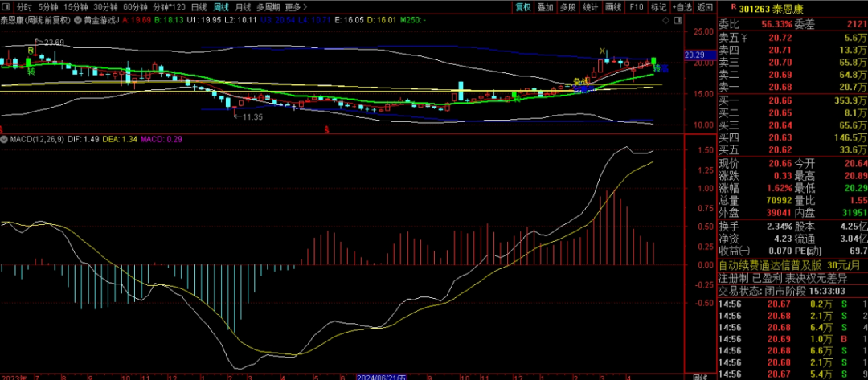Open the F10 company info
This screenshot has height=380, width=868.
[x=636, y=7]
